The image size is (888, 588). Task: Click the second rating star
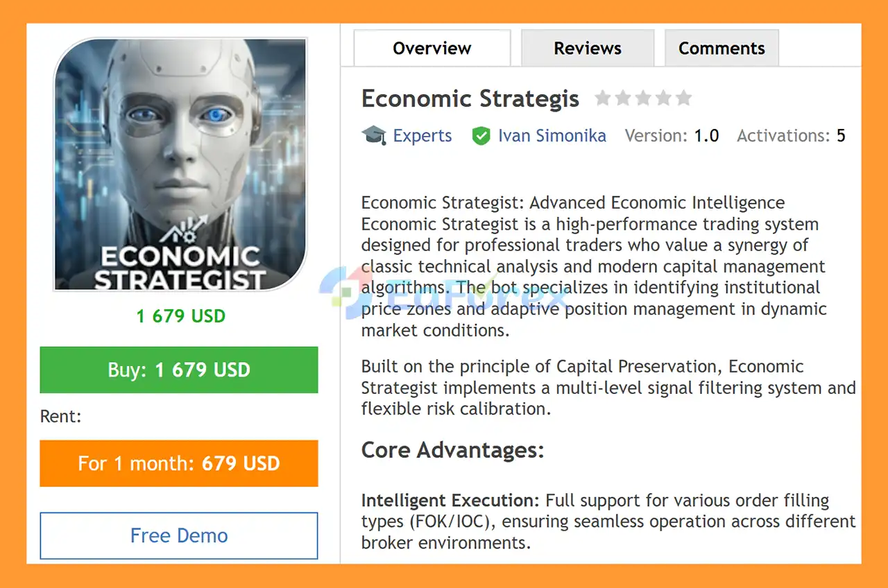click(x=623, y=98)
